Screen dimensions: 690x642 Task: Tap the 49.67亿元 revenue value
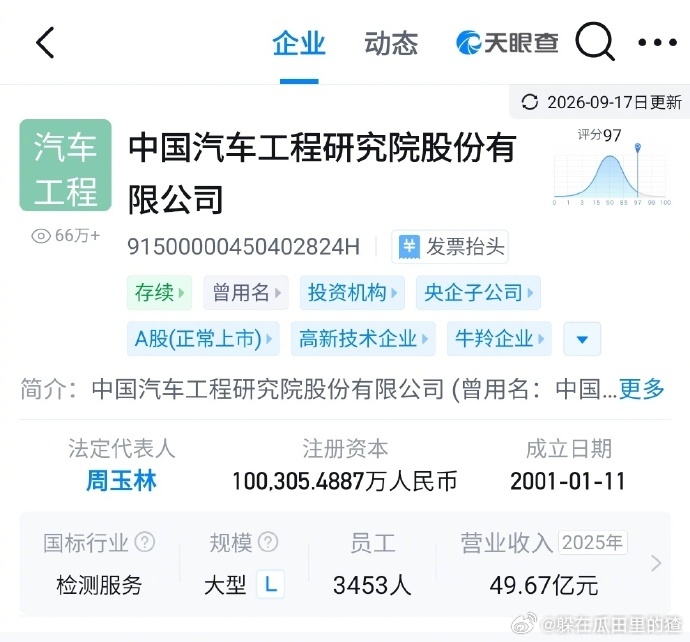(544, 585)
